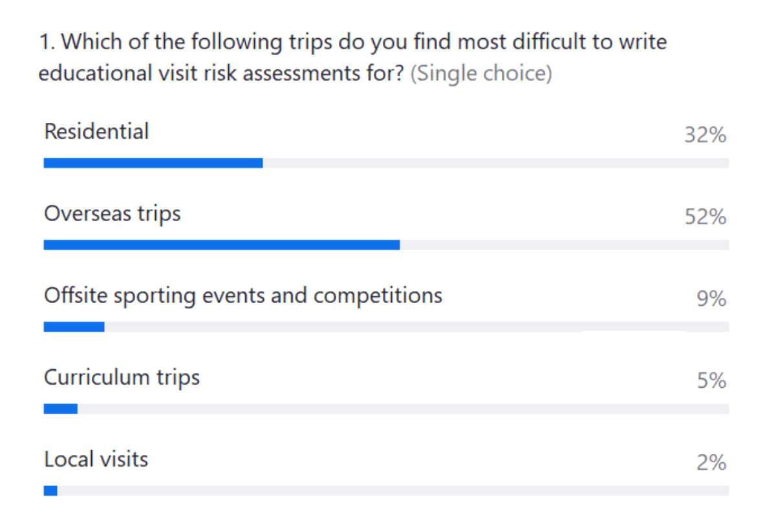Screen dimensions: 776x532
Task: Click gray unfilled part of Residential bar
Action: pyautogui.click(x=495, y=163)
